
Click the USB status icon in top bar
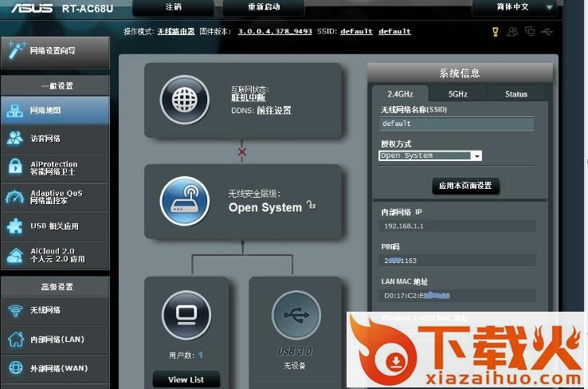tap(547, 32)
